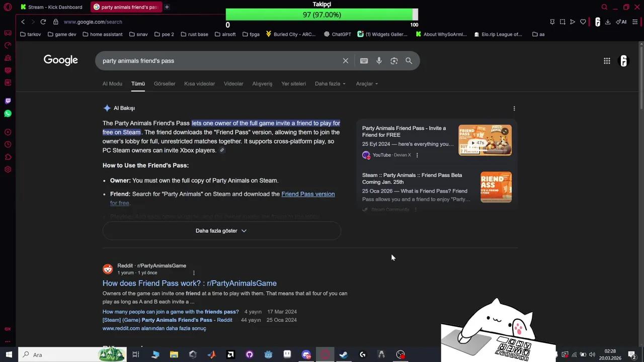Viewport: 644px width, 362px height.
Task: Expand the Araçlar tools dropdown
Action: click(367, 83)
